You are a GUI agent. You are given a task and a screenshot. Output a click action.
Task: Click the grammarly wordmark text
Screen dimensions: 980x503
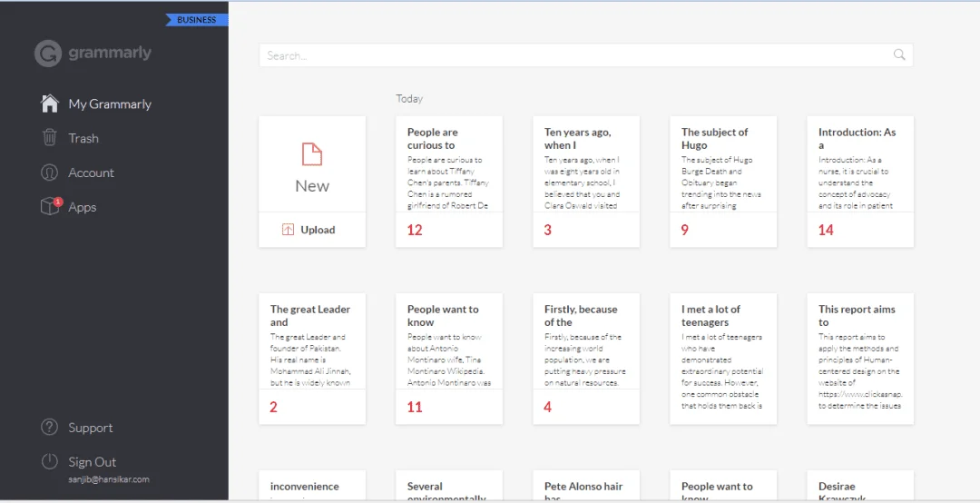pos(110,54)
